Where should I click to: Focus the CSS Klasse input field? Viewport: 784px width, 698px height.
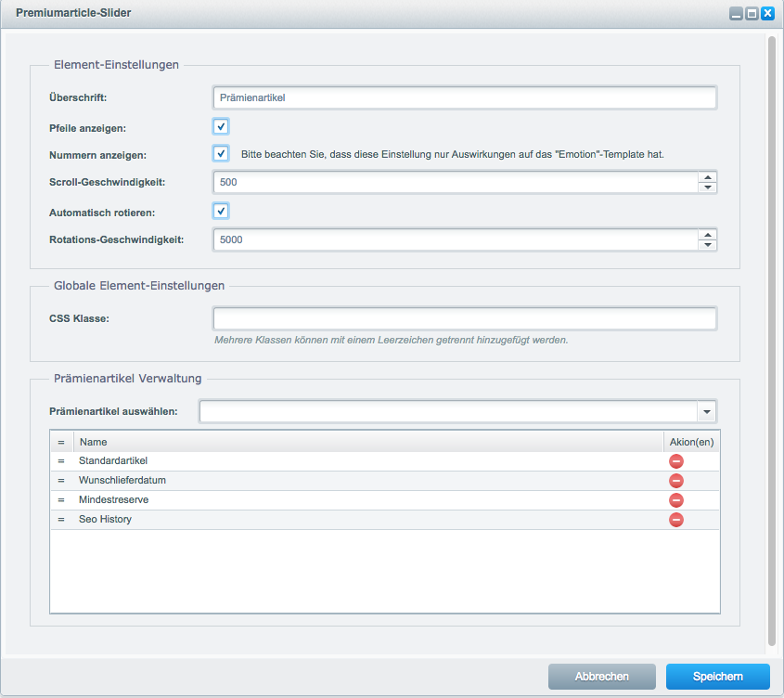tap(464, 319)
